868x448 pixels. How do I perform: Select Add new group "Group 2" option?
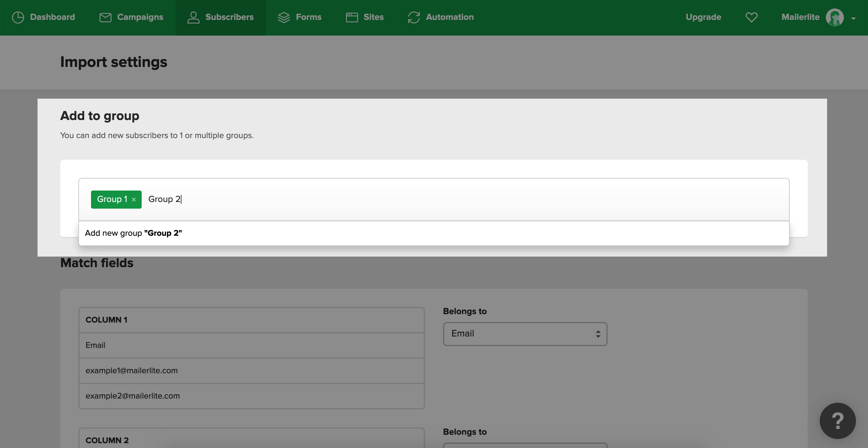tap(134, 233)
